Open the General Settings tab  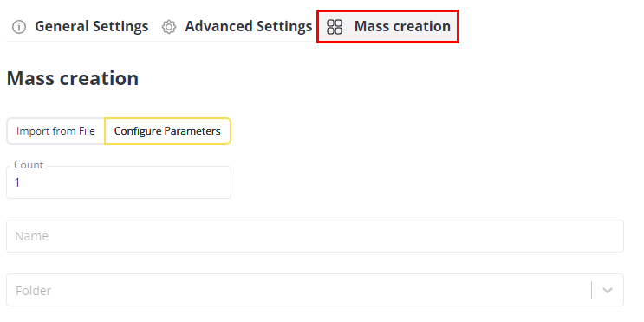point(81,26)
